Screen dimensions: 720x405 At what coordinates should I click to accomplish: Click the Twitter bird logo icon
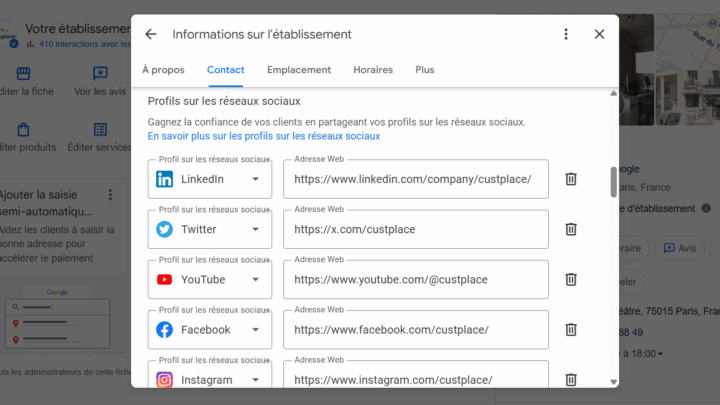coord(164,229)
